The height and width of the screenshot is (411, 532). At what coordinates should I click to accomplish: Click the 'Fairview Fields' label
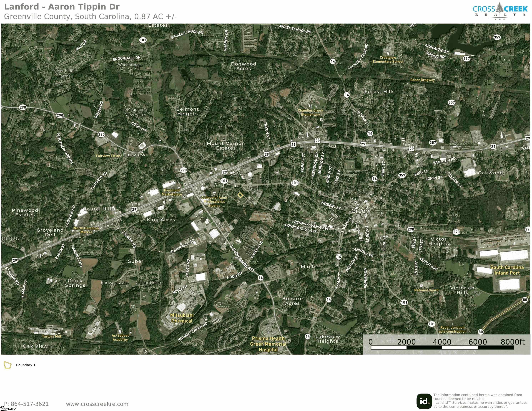[108, 156]
